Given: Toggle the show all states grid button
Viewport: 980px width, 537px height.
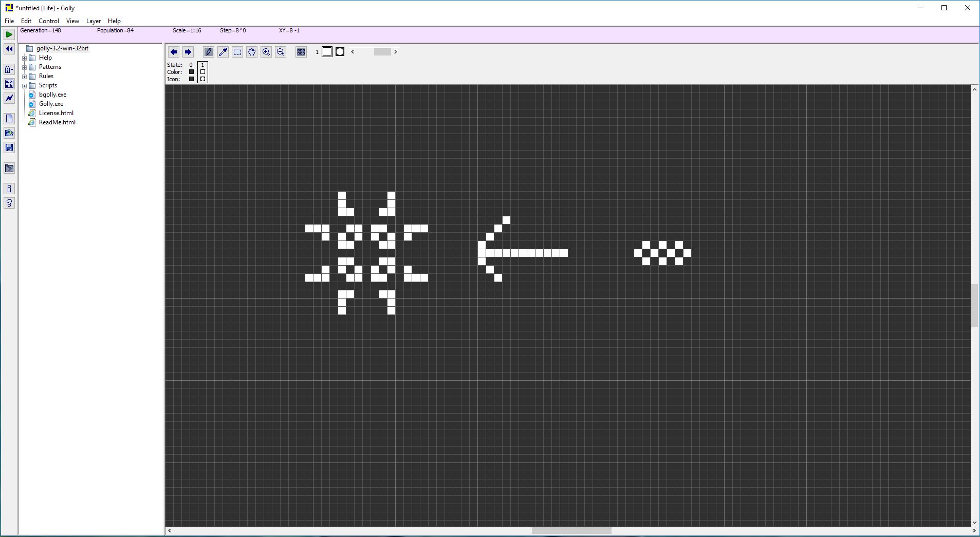Looking at the screenshot, I should (301, 52).
